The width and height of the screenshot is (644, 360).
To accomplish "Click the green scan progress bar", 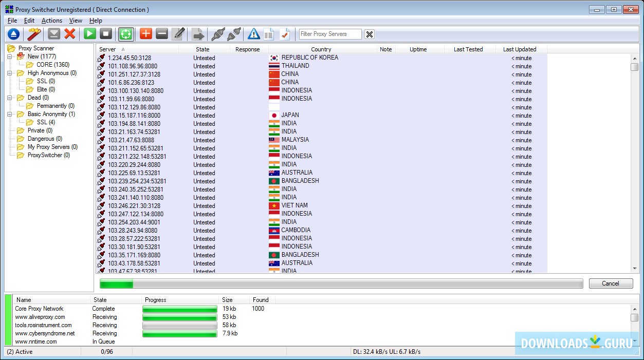I will 341,283.
